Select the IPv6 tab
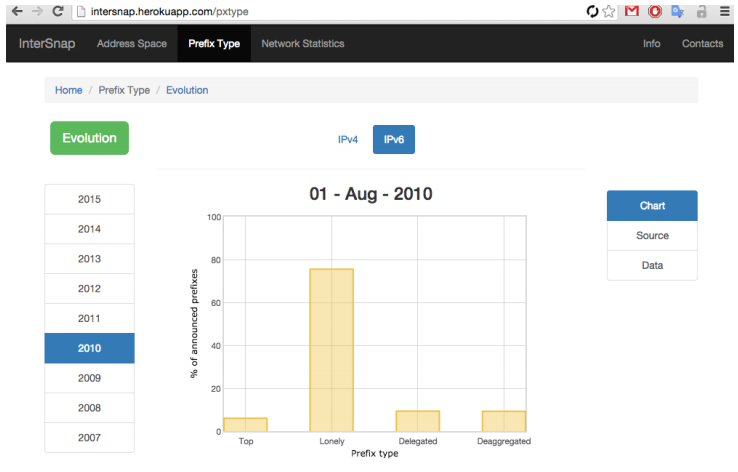The height and width of the screenshot is (472, 738). [394, 139]
